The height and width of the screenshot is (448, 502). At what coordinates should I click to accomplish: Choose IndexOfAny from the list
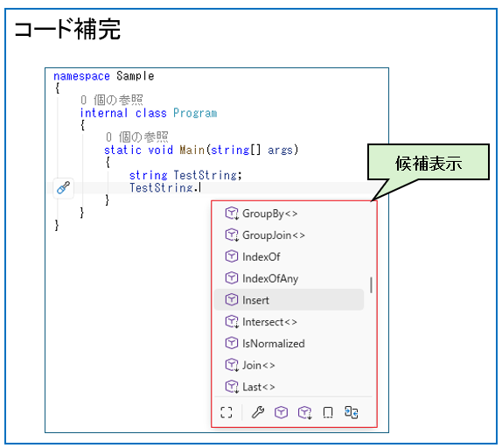[289, 278]
